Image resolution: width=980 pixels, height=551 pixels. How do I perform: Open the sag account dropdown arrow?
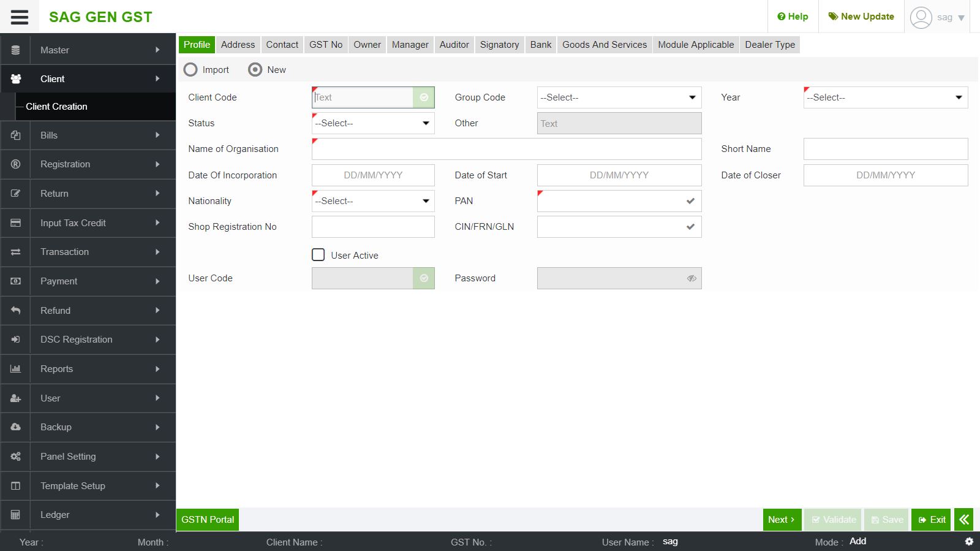coord(961,18)
